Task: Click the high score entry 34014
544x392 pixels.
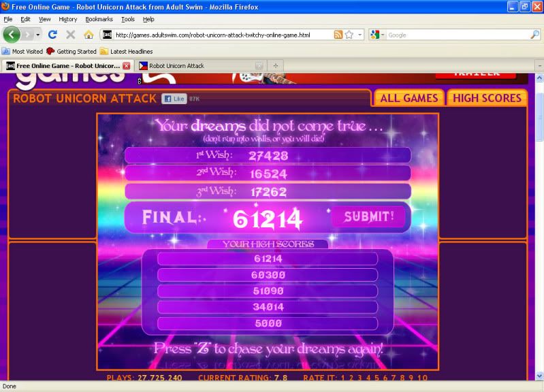Action: pyautogui.click(x=268, y=307)
